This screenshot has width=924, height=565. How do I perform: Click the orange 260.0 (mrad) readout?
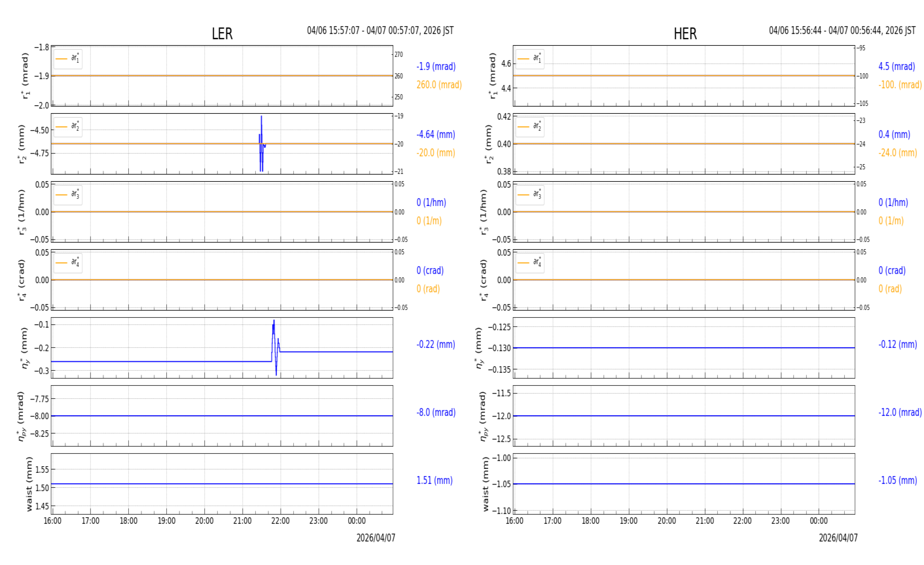(439, 85)
